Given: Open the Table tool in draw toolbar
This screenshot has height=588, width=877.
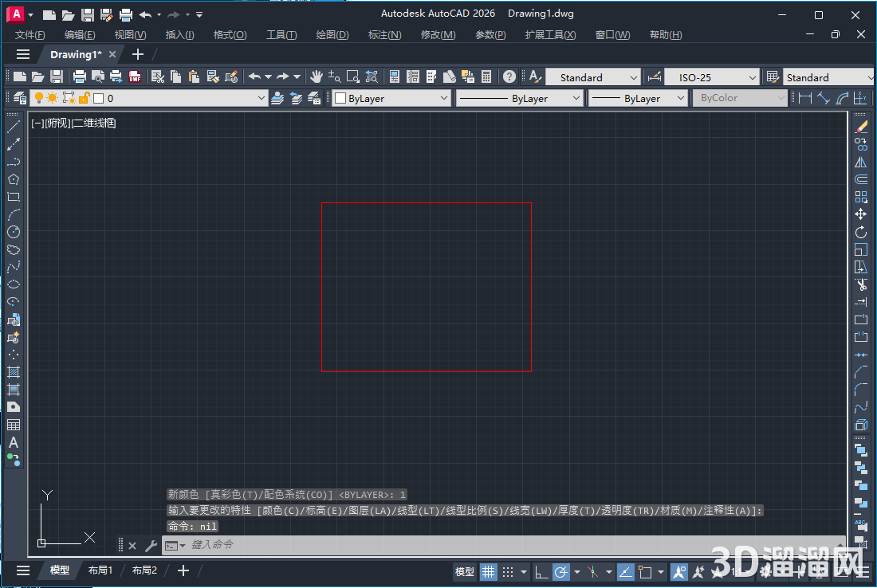Looking at the screenshot, I should click(14, 425).
